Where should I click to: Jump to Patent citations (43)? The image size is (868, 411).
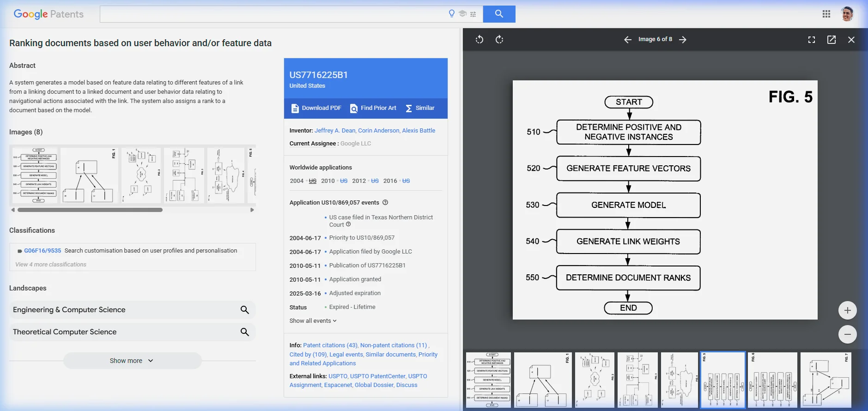tap(330, 345)
